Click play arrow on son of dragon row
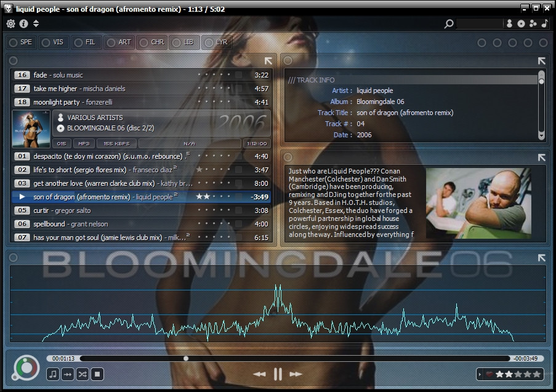This screenshot has height=392, width=556. click(x=22, y=197)
